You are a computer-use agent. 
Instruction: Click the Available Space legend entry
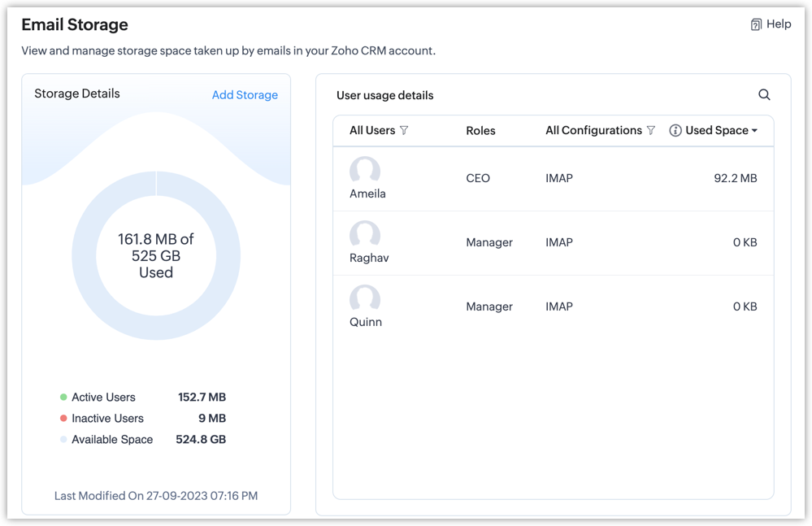coord(112,440)
